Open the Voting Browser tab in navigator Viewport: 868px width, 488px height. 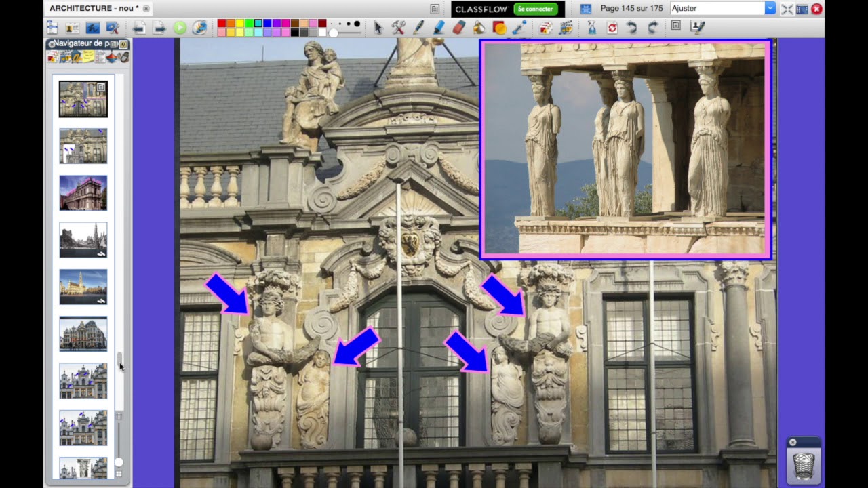123,58
